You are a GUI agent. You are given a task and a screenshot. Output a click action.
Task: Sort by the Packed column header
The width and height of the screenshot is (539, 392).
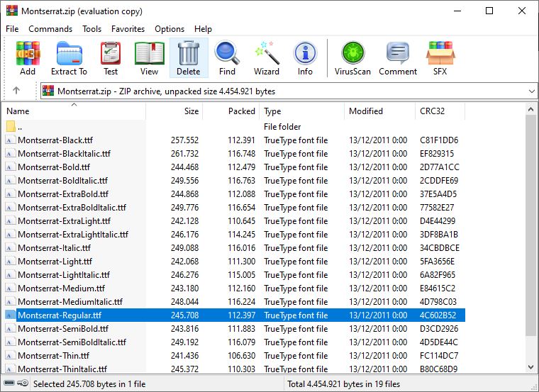[x=230, y=111]
